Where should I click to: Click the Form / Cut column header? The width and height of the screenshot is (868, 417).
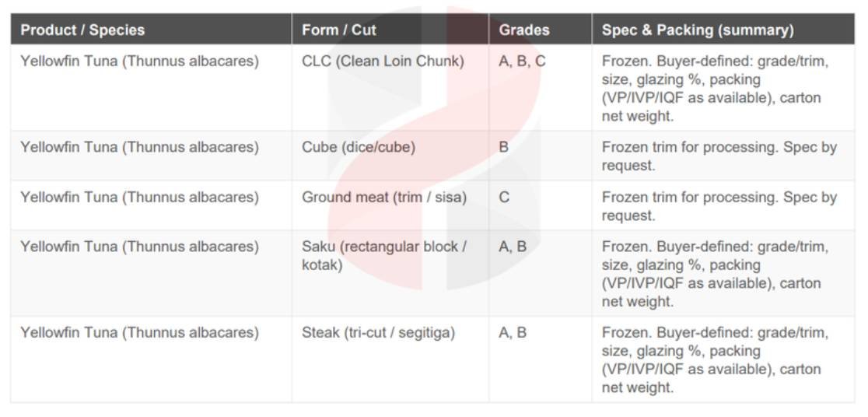(339, 30)
